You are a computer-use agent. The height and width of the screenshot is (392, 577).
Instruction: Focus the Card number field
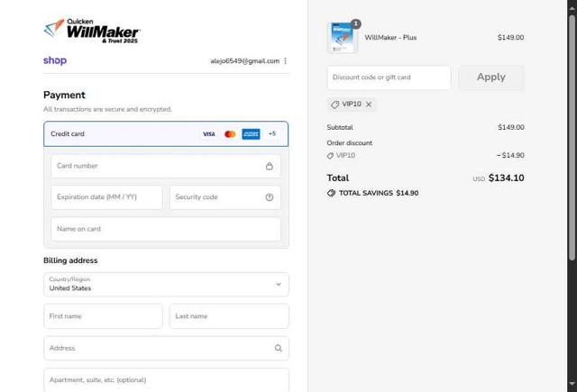tap(166, 166)
